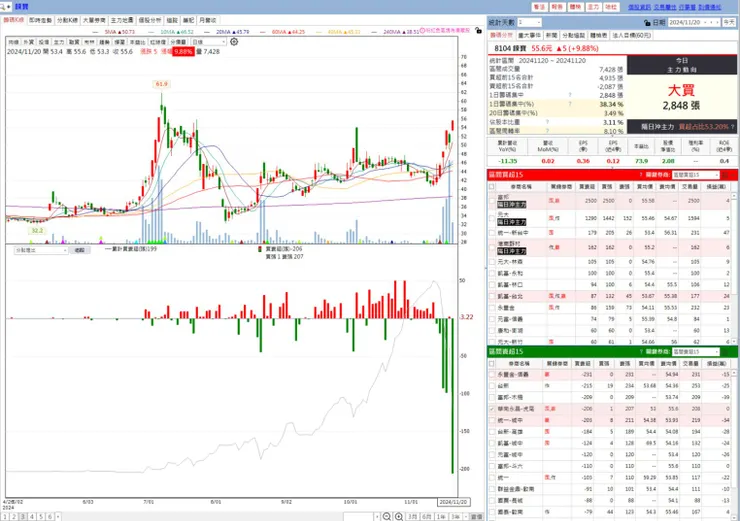Click button right of sub-chart dropdown

[x=79, y=250]
